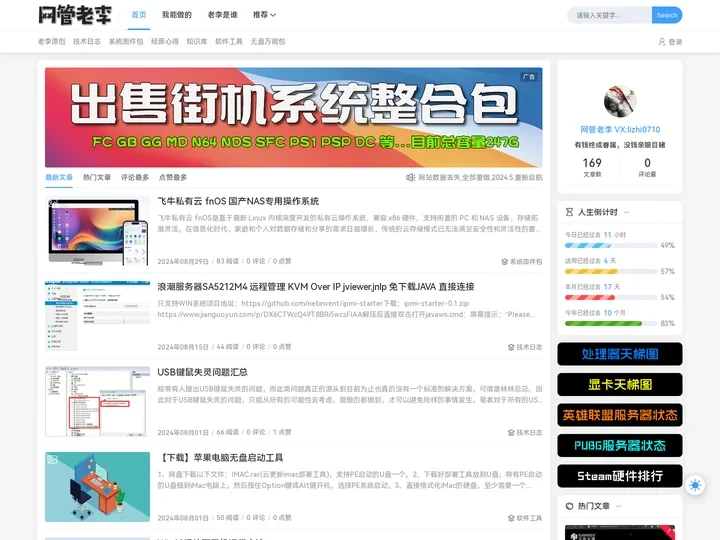Open the 软件工具 category in sub-navigation
This screenshot has width=720, height=540.
click(x=229, y=41)
